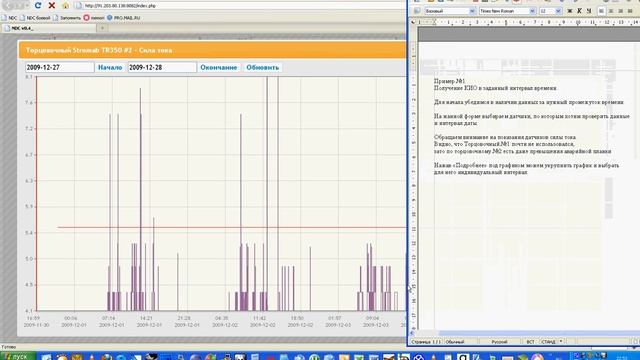
Task: Open the NDC боевой bookmark
Action: pyautogui.click(x=35, y=18)
